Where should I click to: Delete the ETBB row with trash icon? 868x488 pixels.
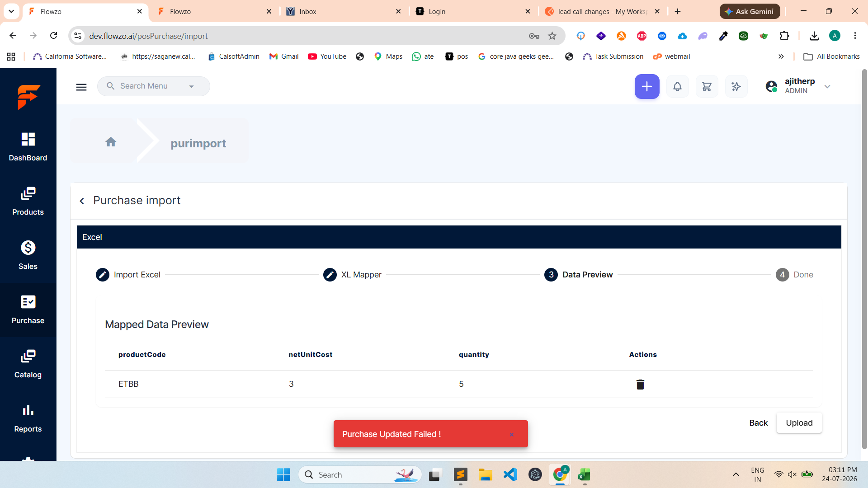[x=640, y=384]
